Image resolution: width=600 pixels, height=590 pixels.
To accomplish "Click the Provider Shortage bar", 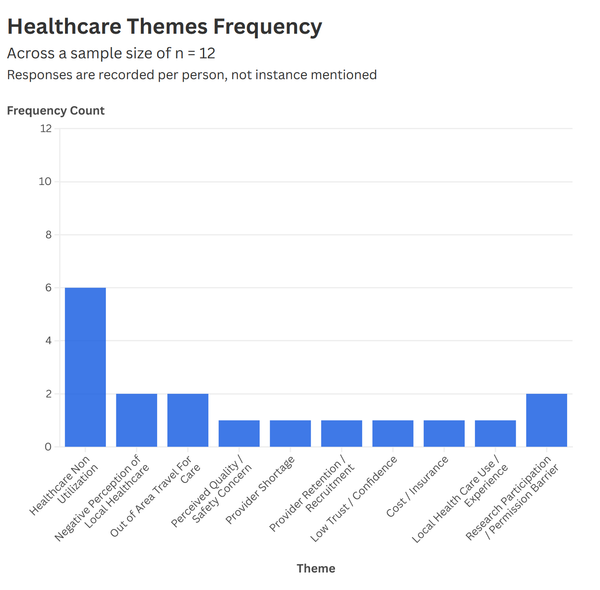I will (x=290, y=434).
